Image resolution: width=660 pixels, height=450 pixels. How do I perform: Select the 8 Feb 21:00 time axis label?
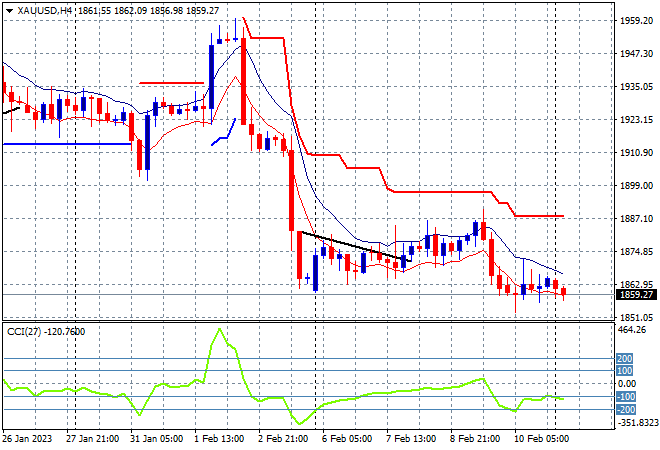[x=475, y=439]
